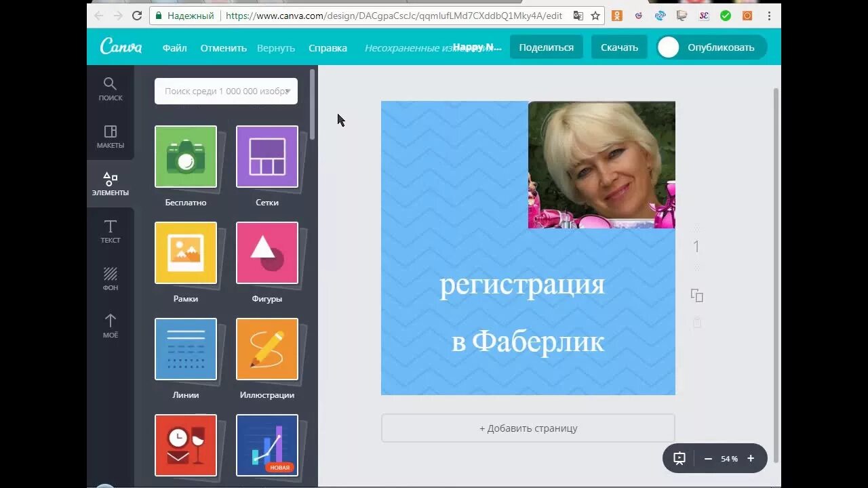Open the purple swirl extension icon
Image resolution: width=868 pixels, height=488 pixels.
tap(639, 15)
